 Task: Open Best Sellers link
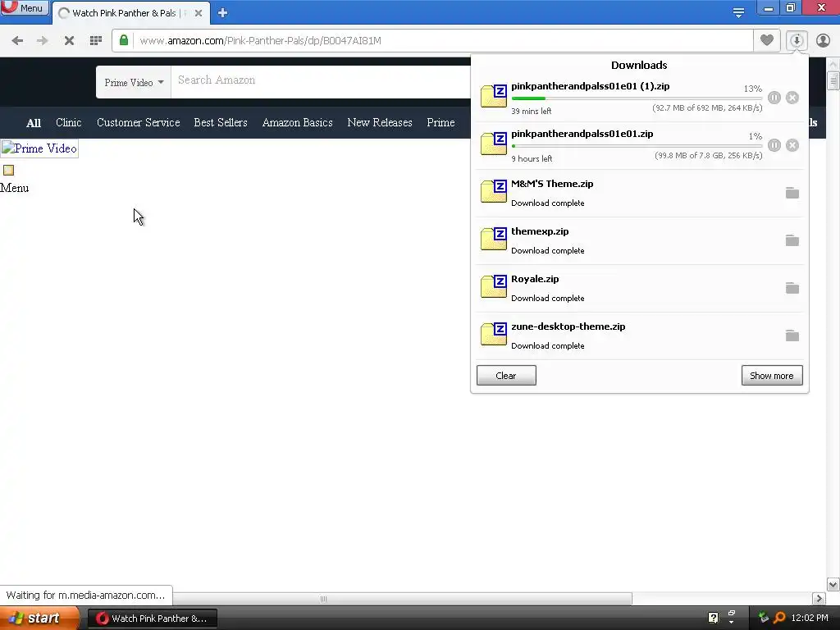click(x=221, y=123)
